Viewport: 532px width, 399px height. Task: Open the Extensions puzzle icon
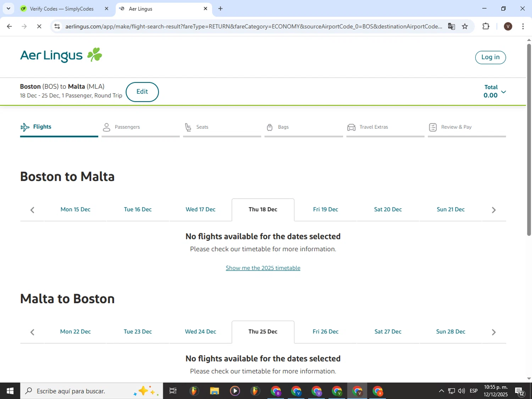click(486, 26)
